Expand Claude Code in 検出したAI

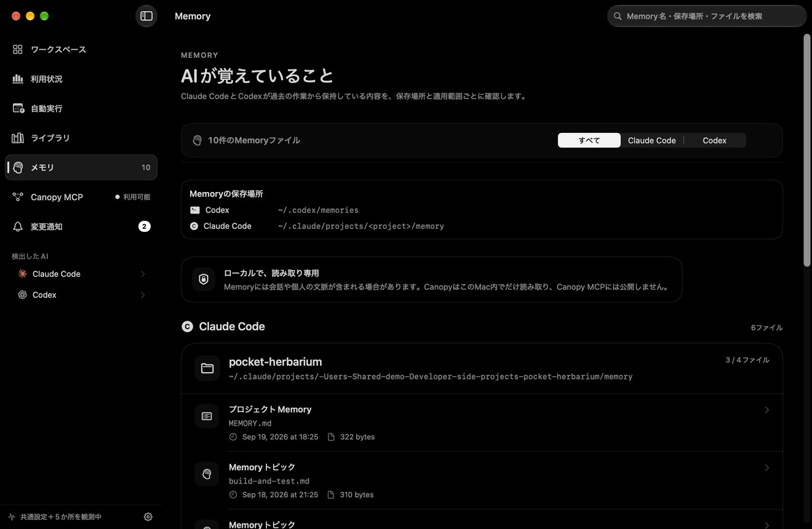coord(143,274)
